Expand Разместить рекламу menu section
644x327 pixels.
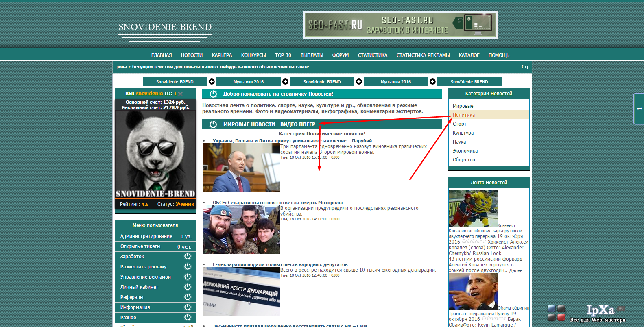(x=155, y=267)
